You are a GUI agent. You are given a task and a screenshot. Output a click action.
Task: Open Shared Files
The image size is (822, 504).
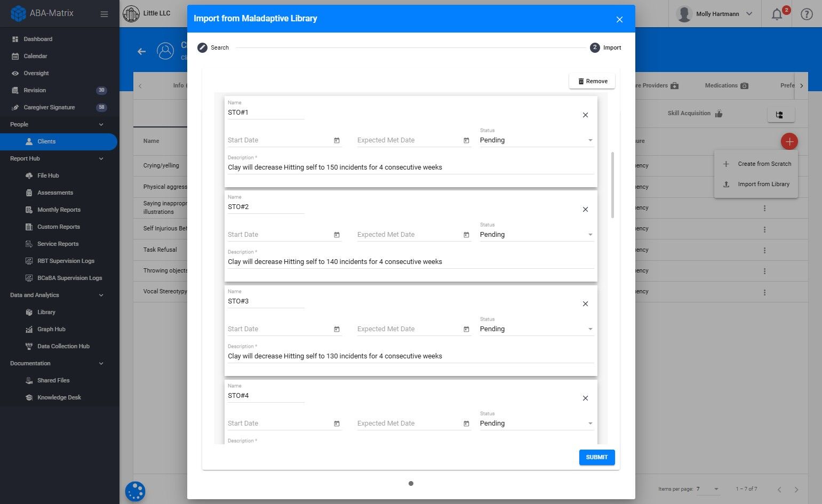(x=53, y=380)
